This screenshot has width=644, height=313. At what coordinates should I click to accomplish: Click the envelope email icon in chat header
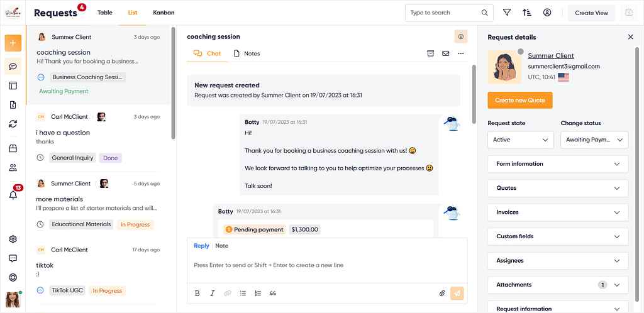446,53
